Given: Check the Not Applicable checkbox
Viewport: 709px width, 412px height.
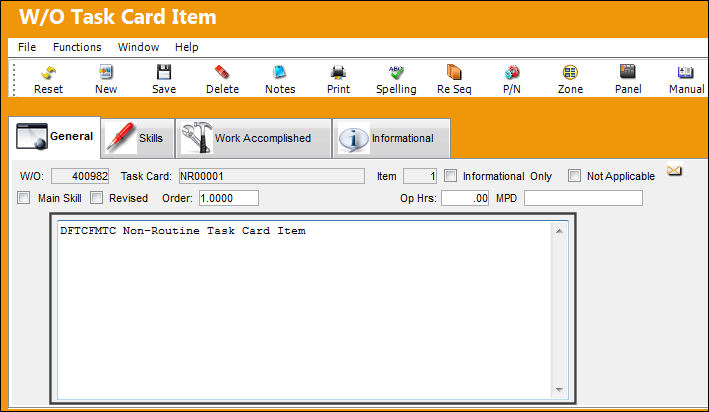Looking at the screenshot, I should [574, 175].
